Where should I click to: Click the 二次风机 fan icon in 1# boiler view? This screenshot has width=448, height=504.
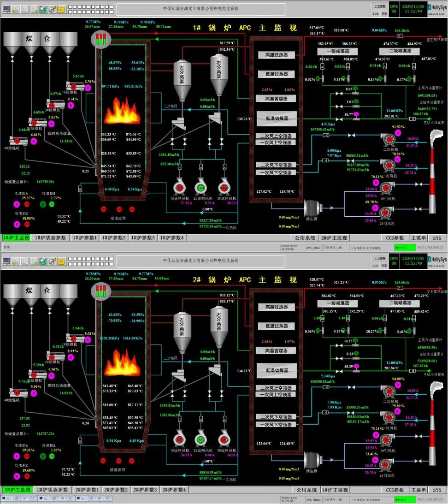(389, 138)
